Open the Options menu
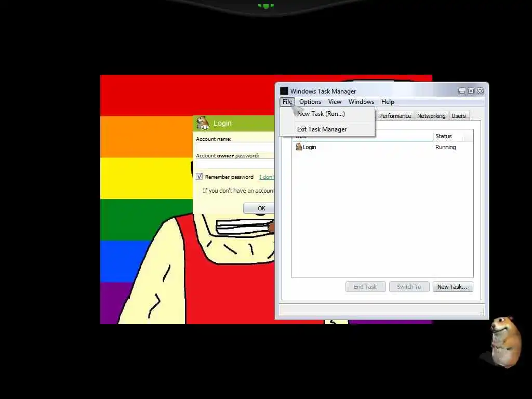Screen dimensions: 532x399 pyautogui.click(x=310, y=102)
